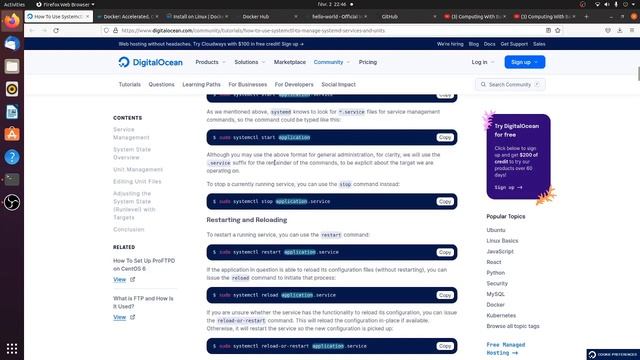
Task: Open the Pricing link
Action: 368,62
